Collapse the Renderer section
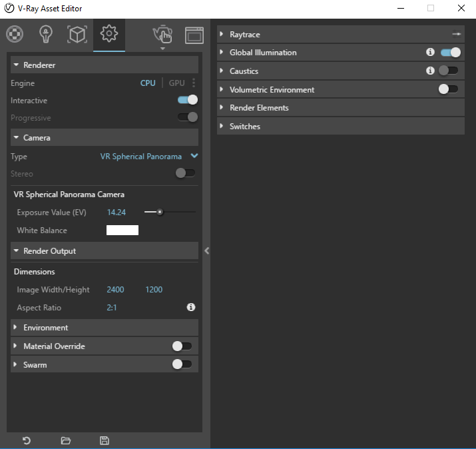The image size is (476, 449). pyautogui.click(x=105, y=65)
